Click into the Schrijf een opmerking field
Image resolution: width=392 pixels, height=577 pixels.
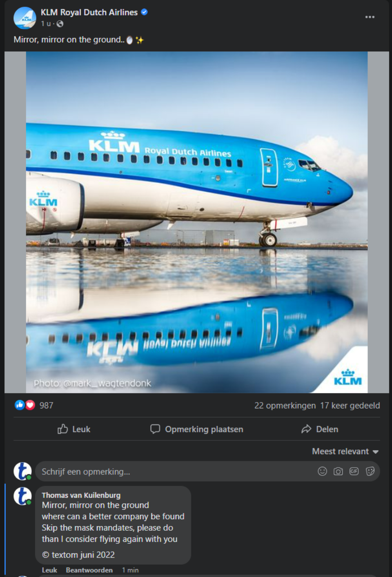click(176, 471)
